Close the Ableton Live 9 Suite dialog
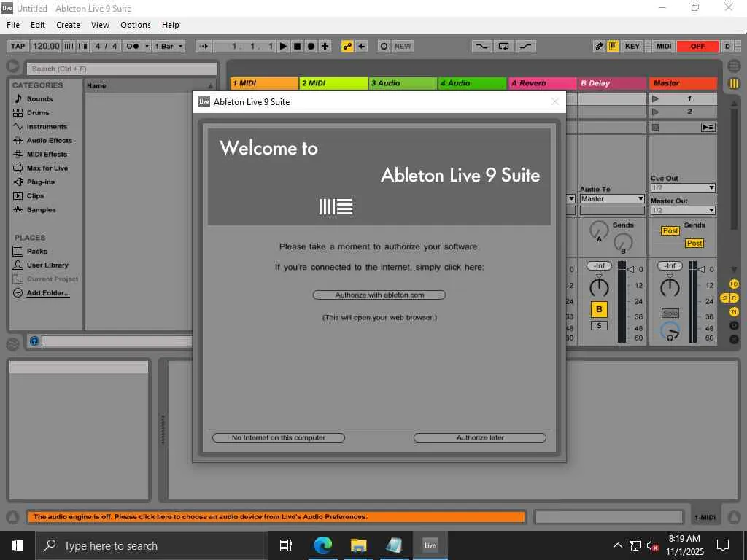The image size is (747, 560). (x=554, y=101)
